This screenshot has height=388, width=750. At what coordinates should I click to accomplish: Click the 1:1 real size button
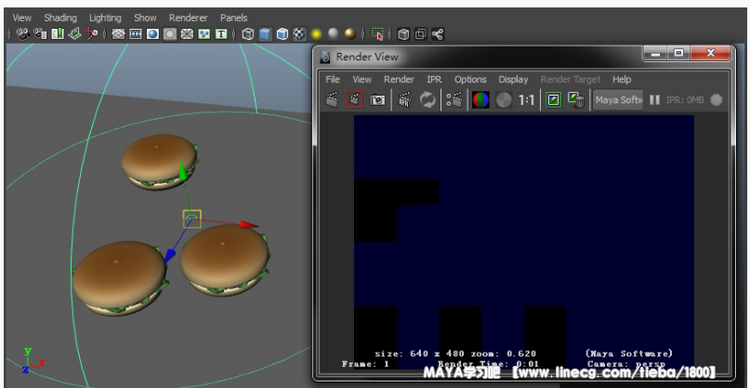[x=526, y=100]
